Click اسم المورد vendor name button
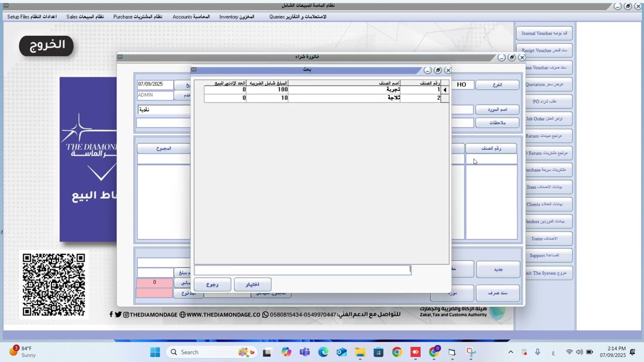This screenshot has height=362, width=644. [497, 110]
